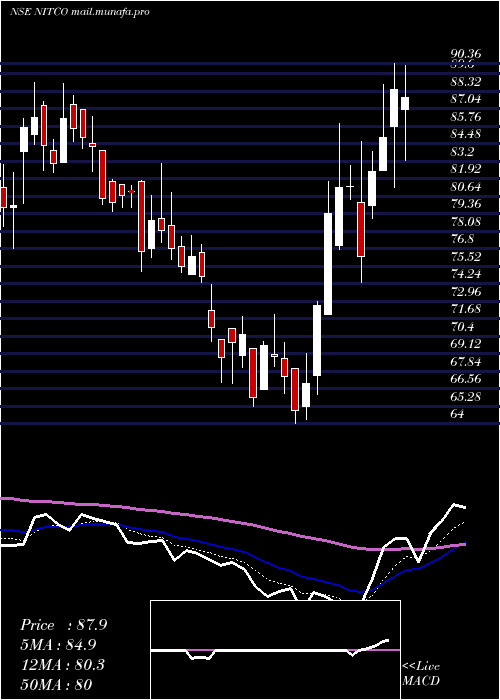Click the 5MA : 84.9 readout
Viewport: 500px width, 700px height.
click(x=58, y=645)
